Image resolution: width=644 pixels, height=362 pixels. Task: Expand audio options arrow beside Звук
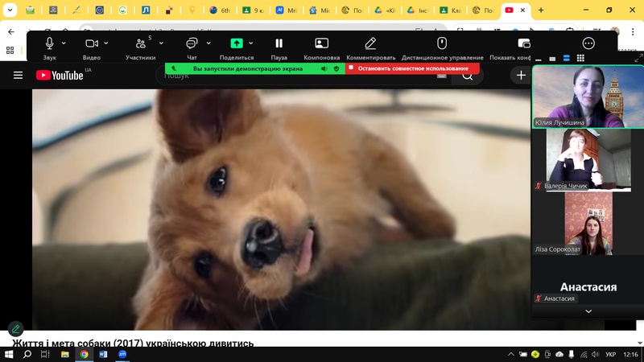coord(69,43)
